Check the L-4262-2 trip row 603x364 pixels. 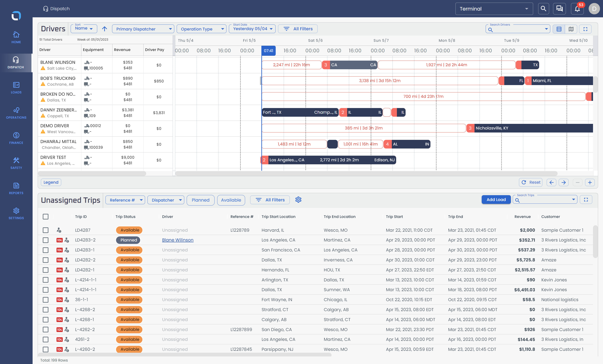click(46, 330)
